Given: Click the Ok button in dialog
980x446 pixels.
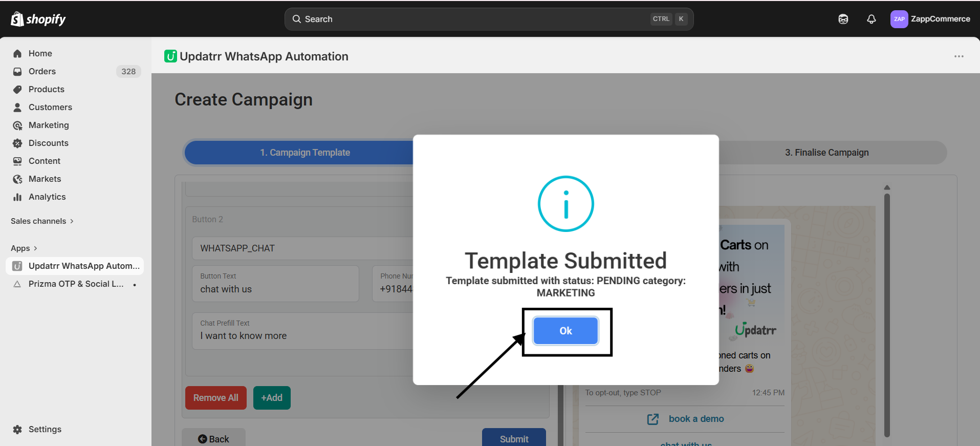Looking at the screenshot, I should (565, 331).
